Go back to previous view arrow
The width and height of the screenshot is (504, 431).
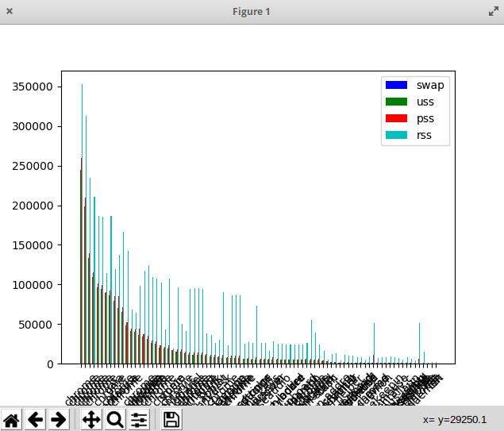tap(35, 419)
